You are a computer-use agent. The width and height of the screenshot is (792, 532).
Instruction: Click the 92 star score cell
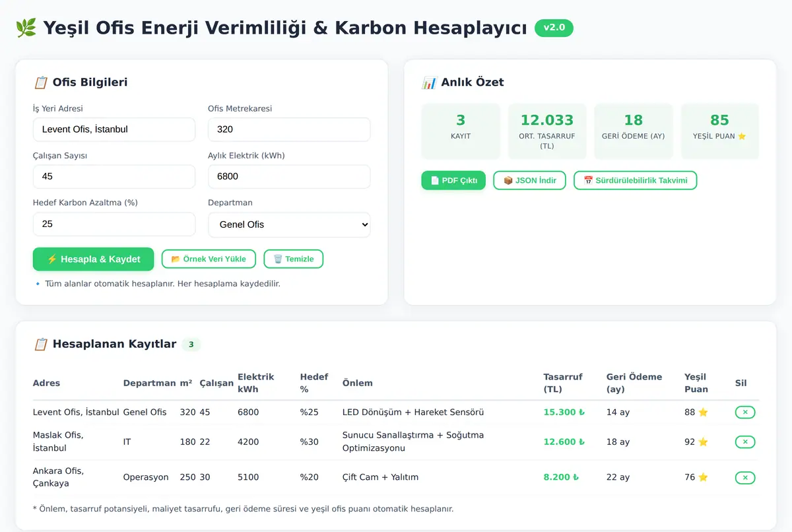coord(696,442)
